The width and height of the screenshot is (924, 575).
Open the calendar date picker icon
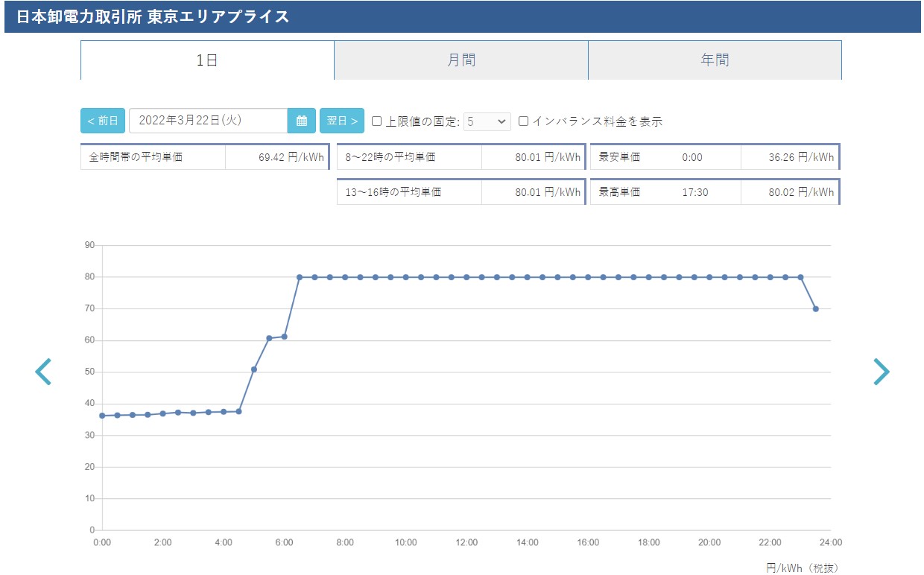pos(302,121)
